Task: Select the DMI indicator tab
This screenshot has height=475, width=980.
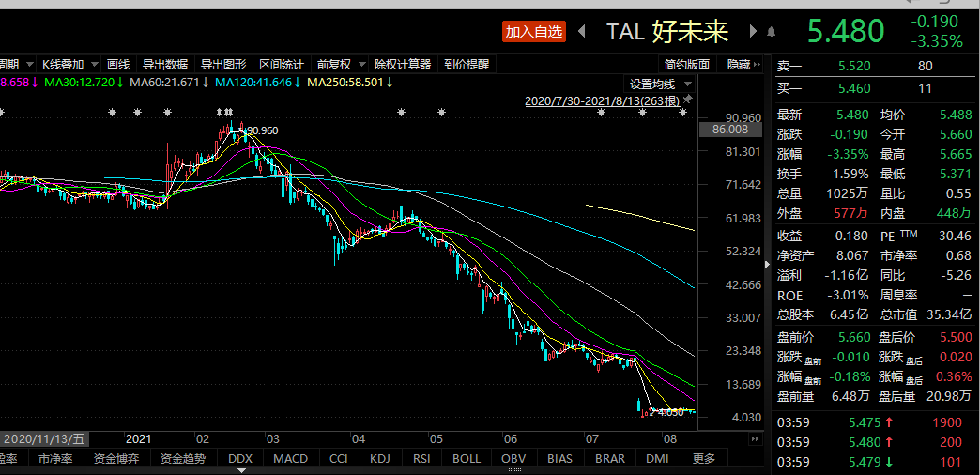Action: [x=657, y=459]
